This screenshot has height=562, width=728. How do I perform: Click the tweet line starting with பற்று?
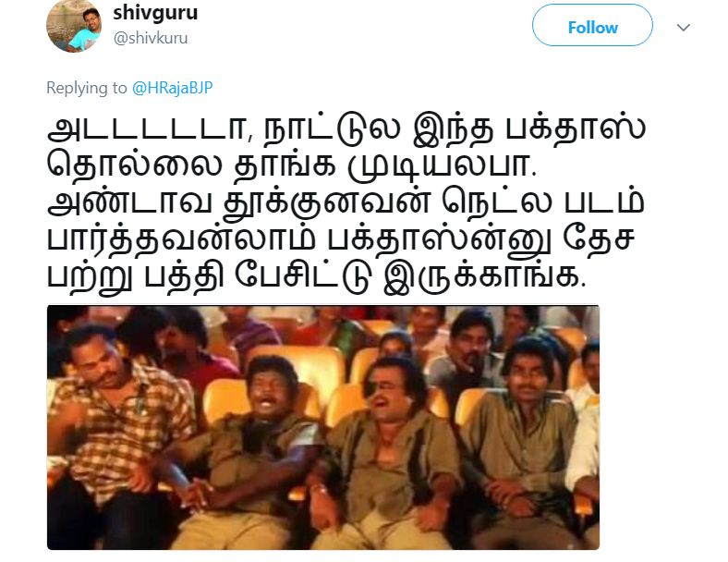tap(317, 277)
